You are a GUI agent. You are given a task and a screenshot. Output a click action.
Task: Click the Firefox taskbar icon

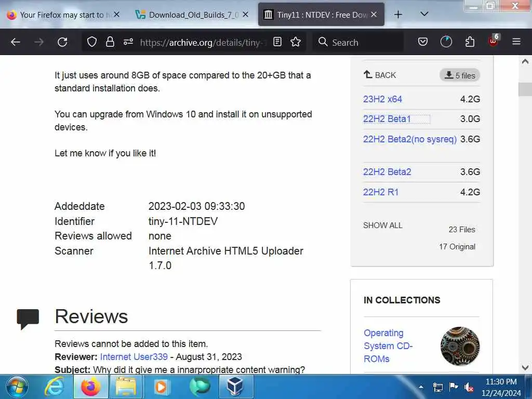coord(90,387)
